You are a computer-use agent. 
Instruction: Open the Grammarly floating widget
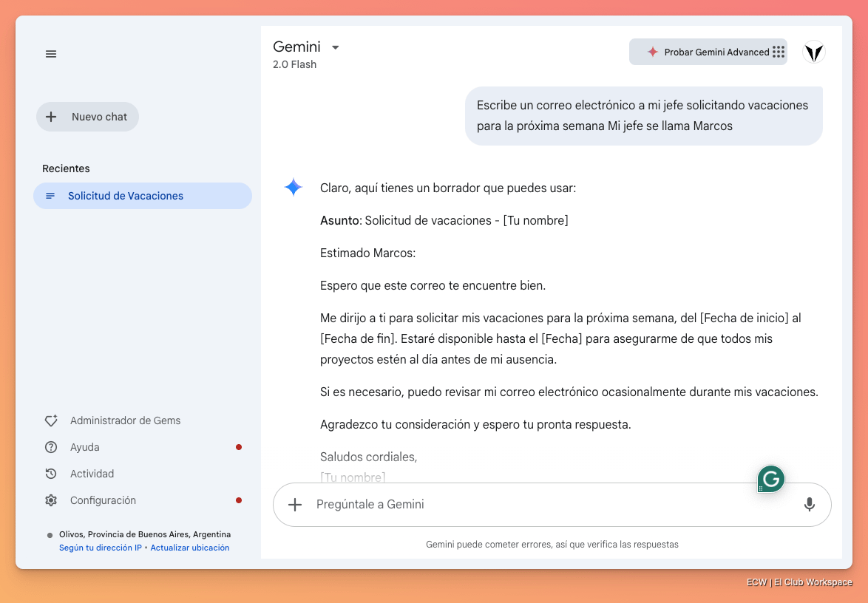pyautogui.click(x=770, y=479)
